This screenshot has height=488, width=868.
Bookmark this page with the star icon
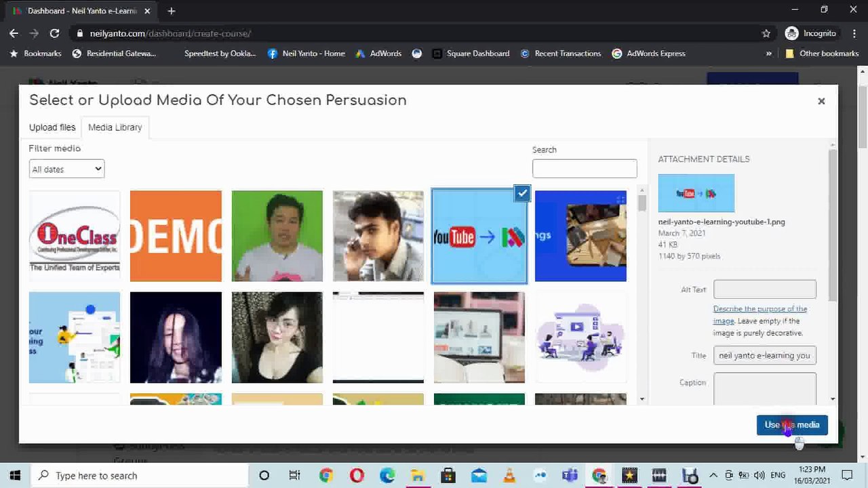click(766, 33)
